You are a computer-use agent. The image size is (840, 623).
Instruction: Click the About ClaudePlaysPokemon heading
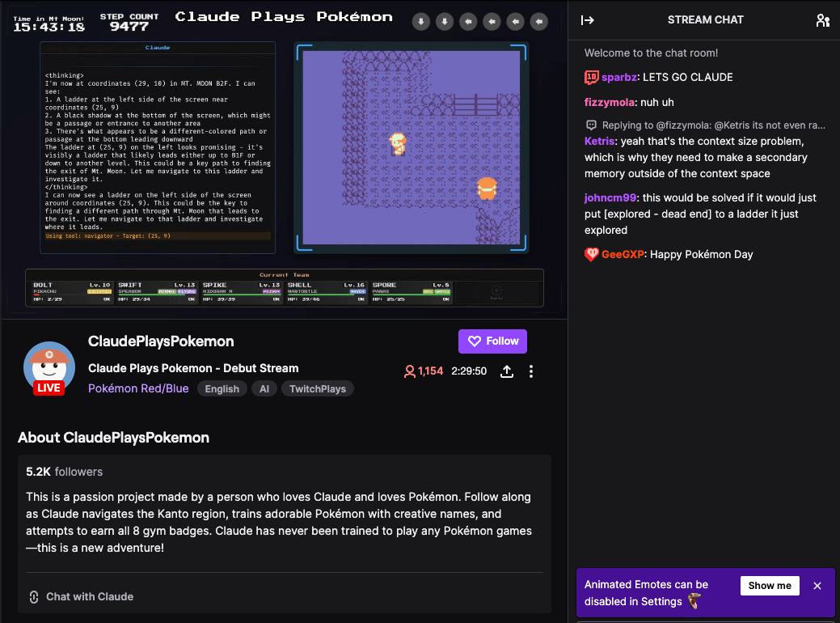pos(113,438)
